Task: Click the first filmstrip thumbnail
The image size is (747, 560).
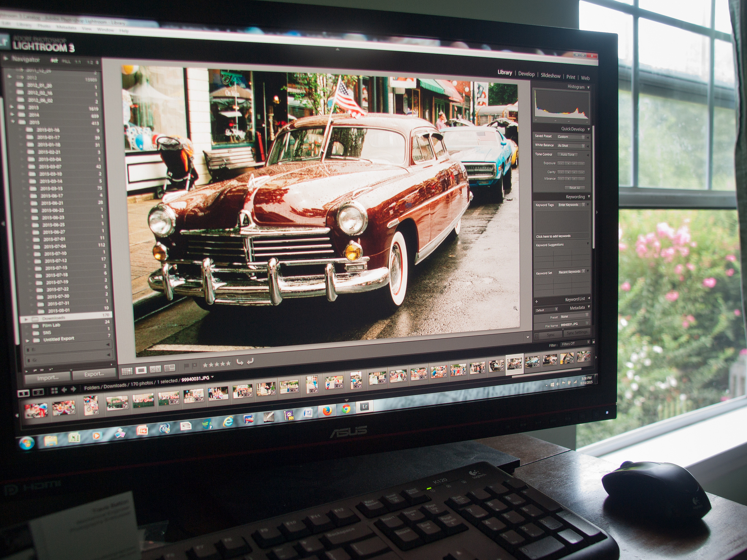Action: 36,411
